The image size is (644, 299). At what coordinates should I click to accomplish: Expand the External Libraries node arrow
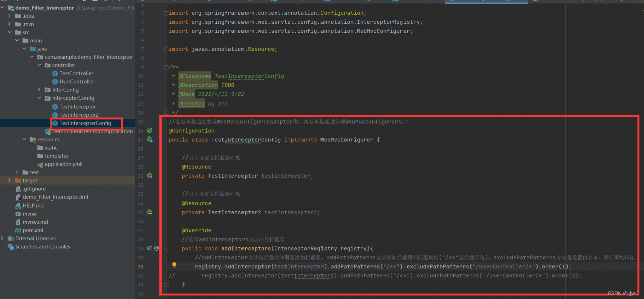click(x=3, y=238)
